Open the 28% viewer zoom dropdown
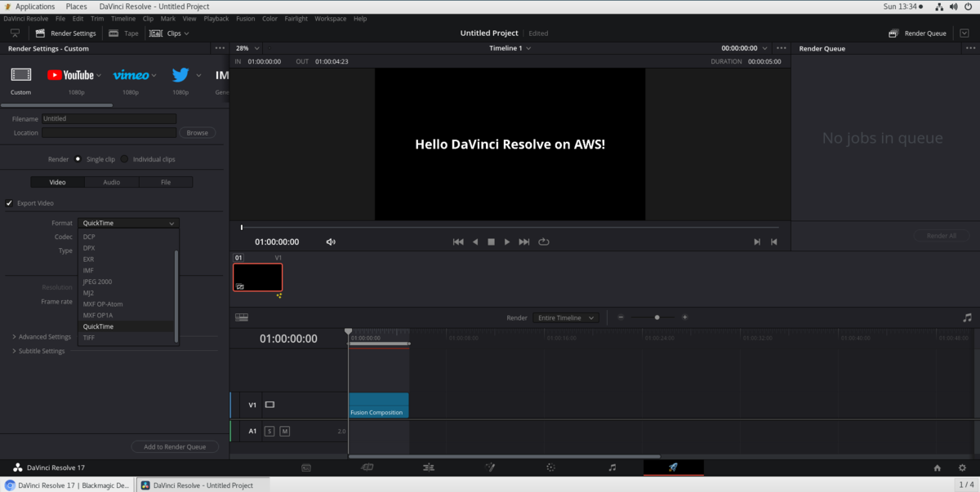The height and width of the screenshot is (492, 980). point(247,48)
